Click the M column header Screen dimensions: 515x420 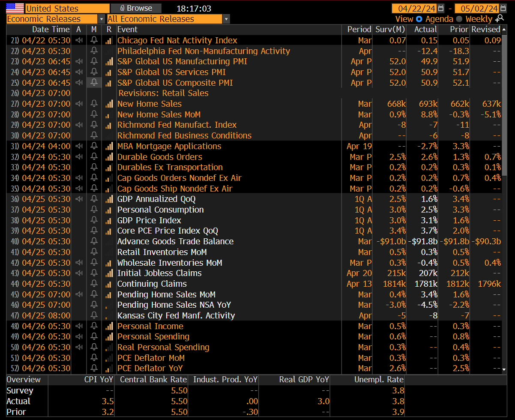click(x=94, y=30)
